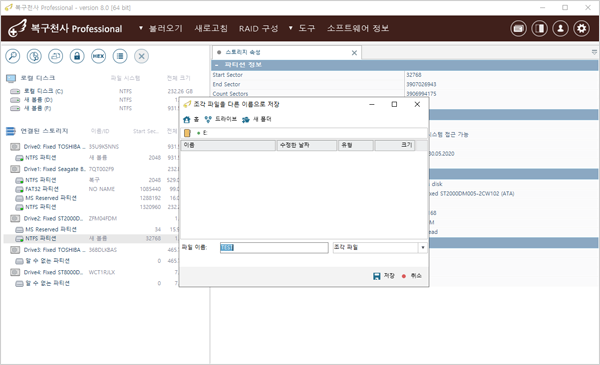This screenshot has height=365, width=600.
Task: Click the Start Sector property label
Action: point(228,75)
